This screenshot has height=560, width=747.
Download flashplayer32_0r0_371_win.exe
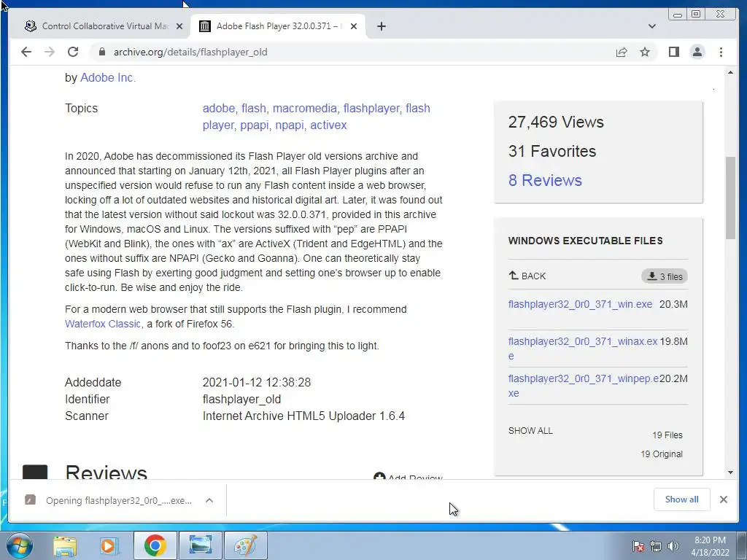point(580,304)
